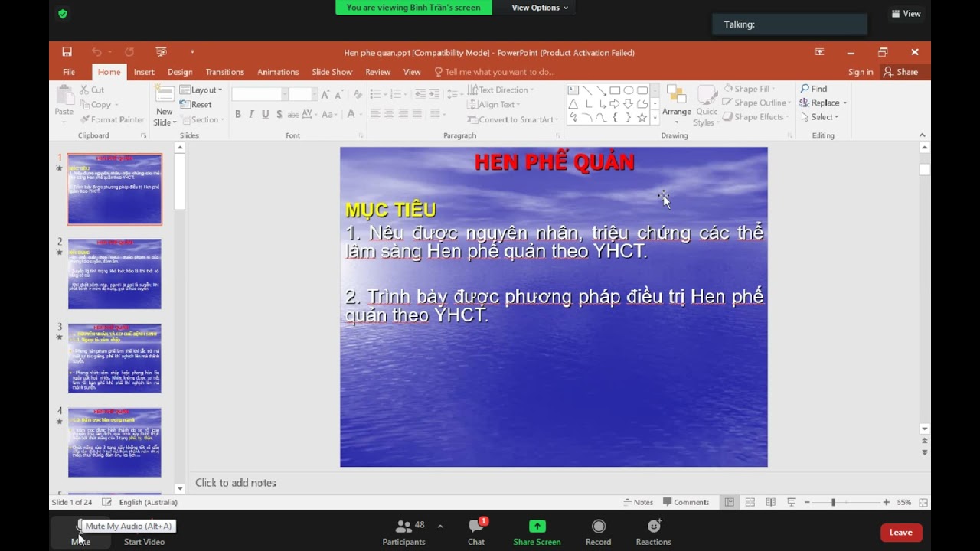
Task: Switch to Transitions ribbon tab
Action: pyautogui.click(x=224, y=72)
